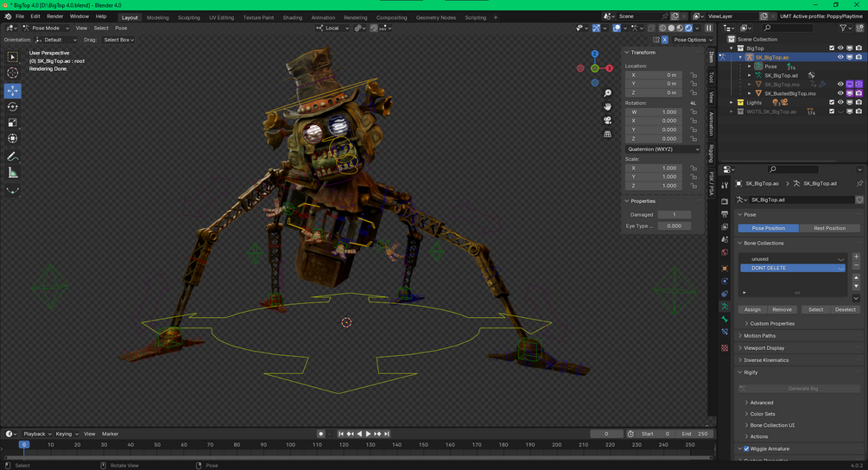Open the Render menu
868x470 pixels.
[x=54, y=16]
